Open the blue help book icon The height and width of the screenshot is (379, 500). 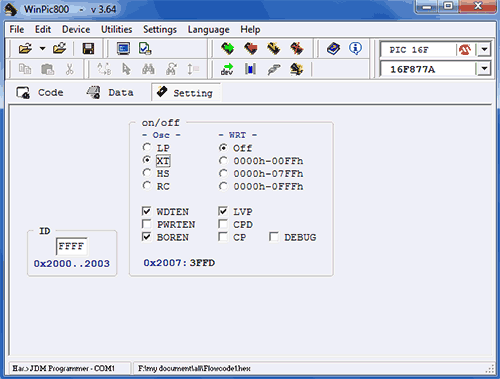(333, 49)
